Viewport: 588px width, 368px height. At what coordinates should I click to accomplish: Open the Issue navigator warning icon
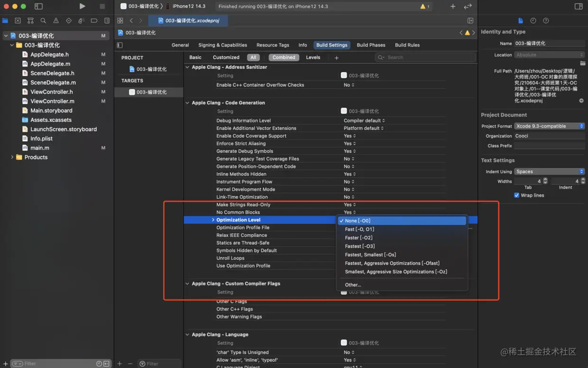coord(56,20)
